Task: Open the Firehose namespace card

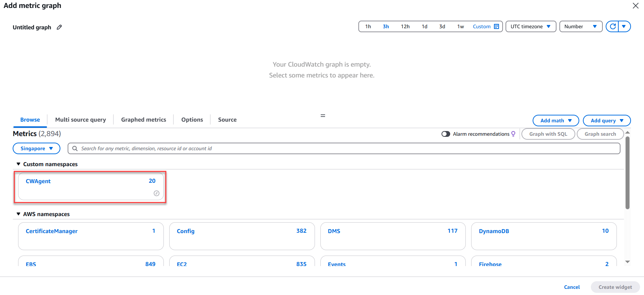Action: [x=544, y=261]
